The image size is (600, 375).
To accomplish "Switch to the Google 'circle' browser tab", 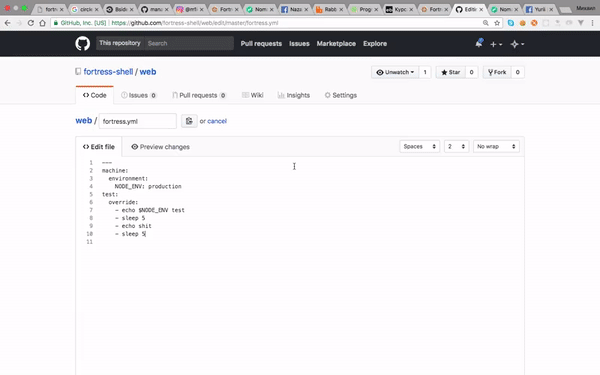I will tap(85, 9).
